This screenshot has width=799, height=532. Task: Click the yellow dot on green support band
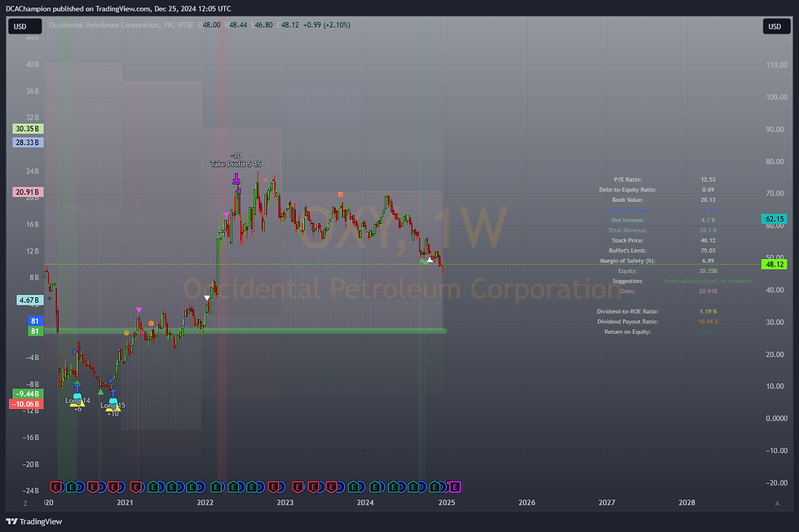coord(126,333)
